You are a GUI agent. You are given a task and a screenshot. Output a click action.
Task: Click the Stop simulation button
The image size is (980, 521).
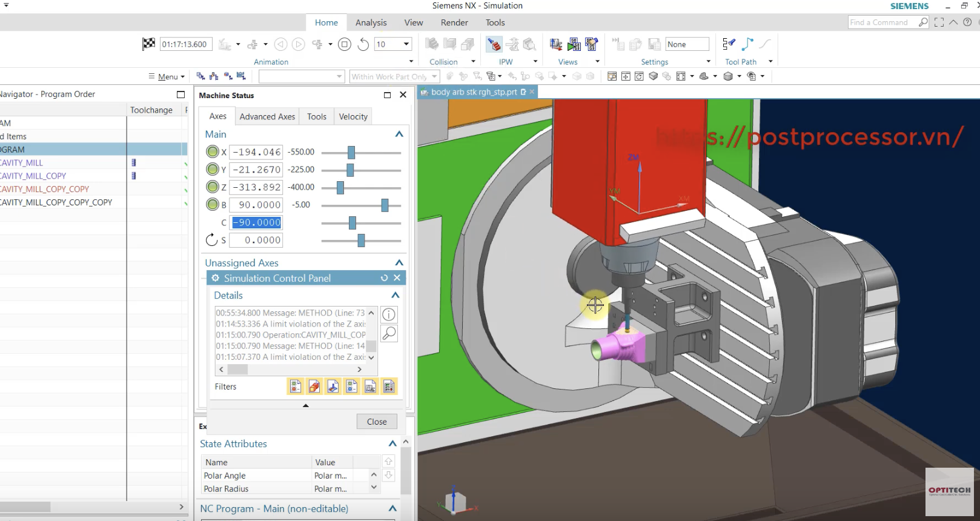point(345,44)
